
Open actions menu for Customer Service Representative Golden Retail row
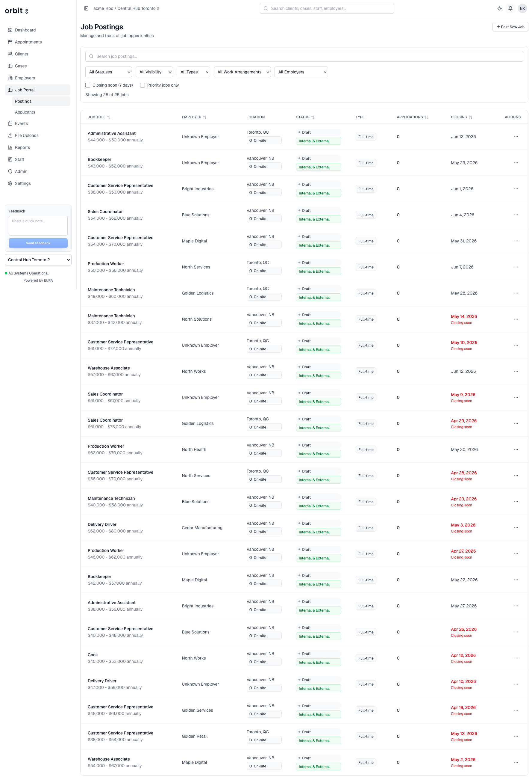516,736
